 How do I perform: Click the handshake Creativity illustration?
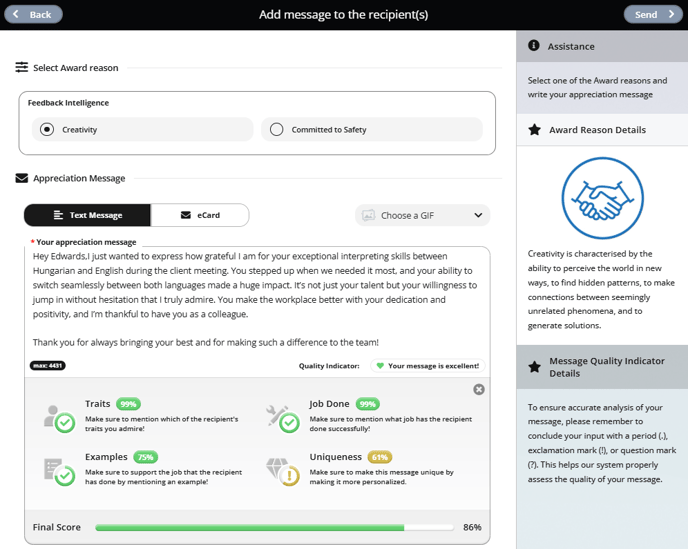pos(602,198)
